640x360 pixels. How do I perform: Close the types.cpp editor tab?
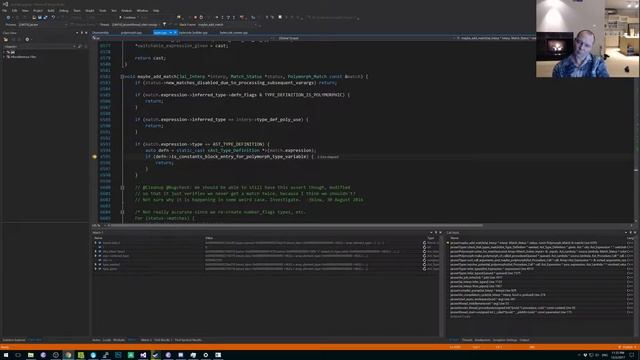pyautogui.click(x=175, y=33)
